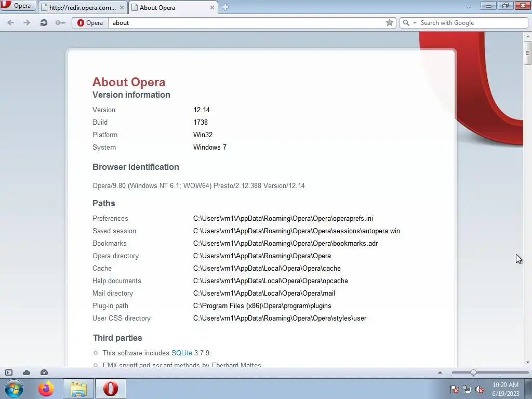This screenshot has width=532, height=399.
Task: Click the Win32 platform value
Action: point(203,135)
